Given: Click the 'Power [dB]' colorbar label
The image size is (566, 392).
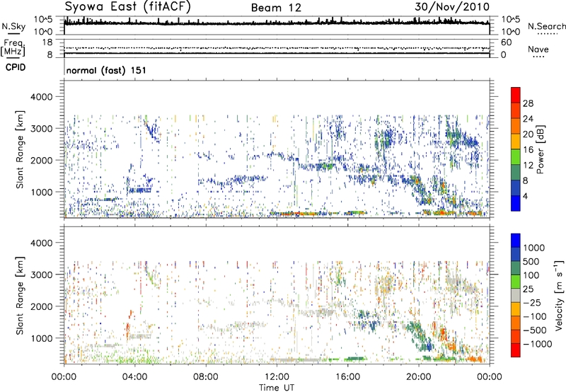Looking at the screenshot, I should click(540, 149).
